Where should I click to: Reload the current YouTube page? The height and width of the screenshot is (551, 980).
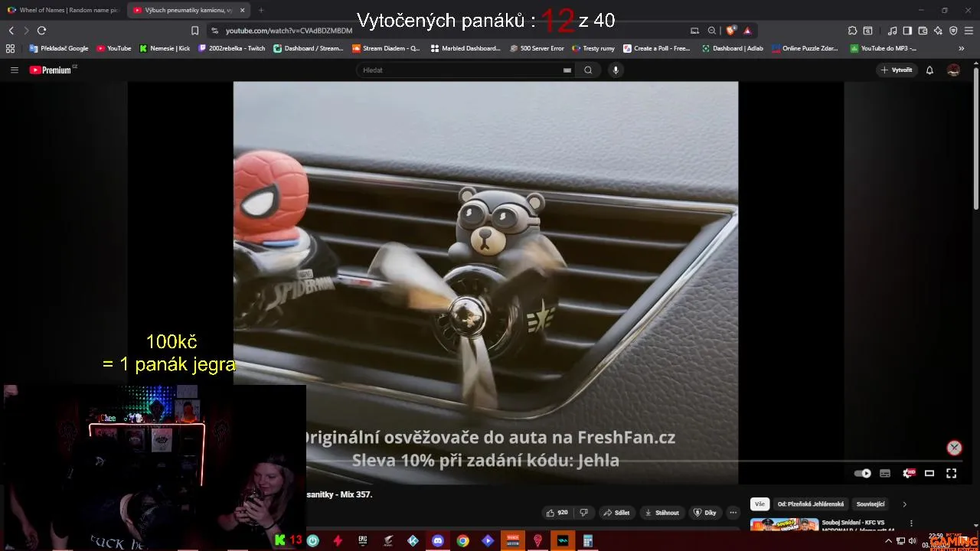tap(41, 31)
